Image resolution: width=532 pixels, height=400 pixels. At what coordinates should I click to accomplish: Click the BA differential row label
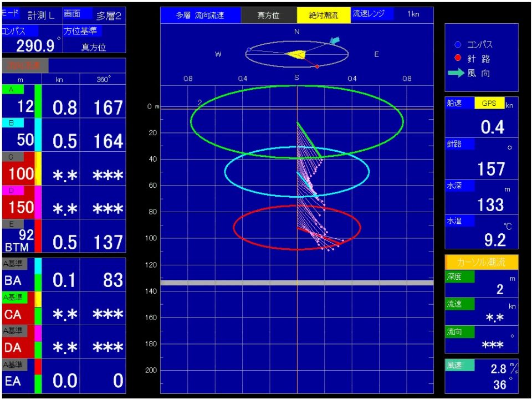[13, 280]
